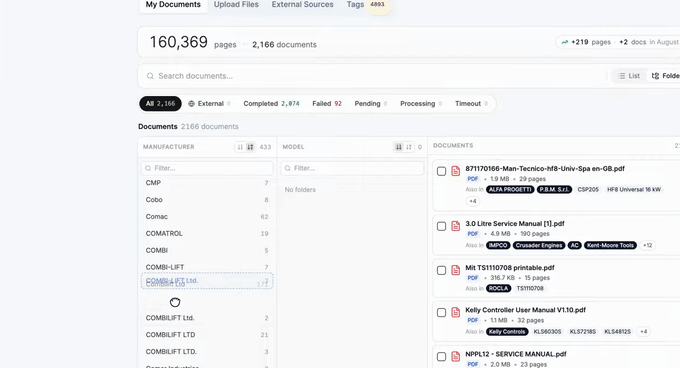Open the External Sources tab
Image resolution: width=680 pixels, height=368 pixels.
[302, 5]
